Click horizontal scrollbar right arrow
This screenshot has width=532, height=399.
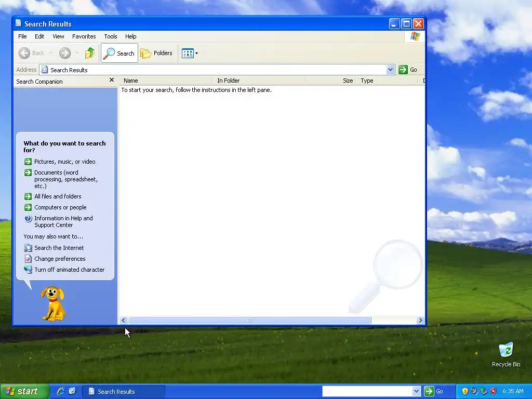[x=420, y=320]
